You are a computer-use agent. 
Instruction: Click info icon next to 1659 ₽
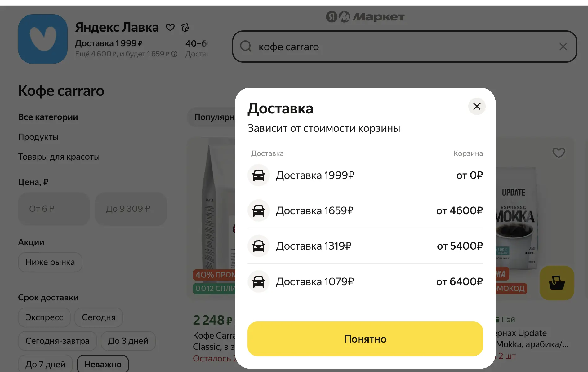point(174,54)
